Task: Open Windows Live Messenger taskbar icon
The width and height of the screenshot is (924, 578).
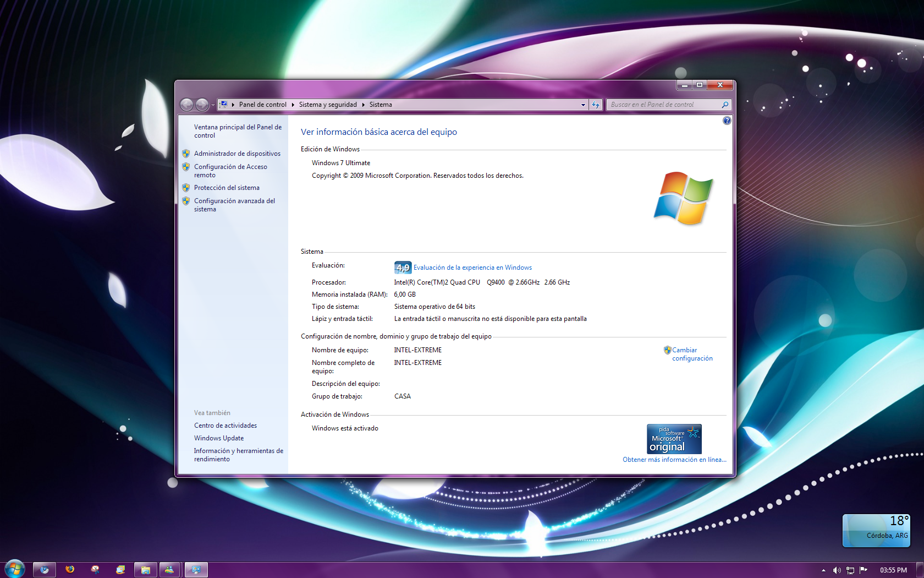Action: tap(170, 570)
